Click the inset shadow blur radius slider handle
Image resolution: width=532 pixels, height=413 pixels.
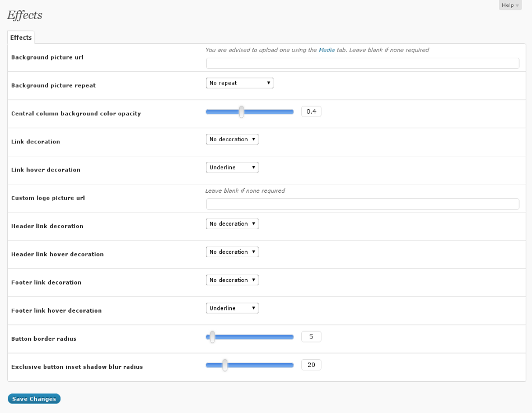[225, 365]
